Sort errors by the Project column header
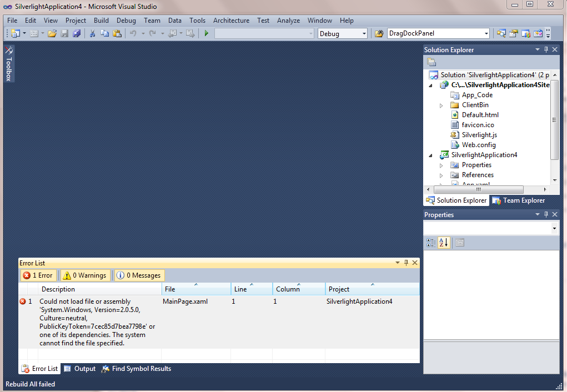Image resolution: width=567 pixels, height=392 pixels. tap(372, 289)
